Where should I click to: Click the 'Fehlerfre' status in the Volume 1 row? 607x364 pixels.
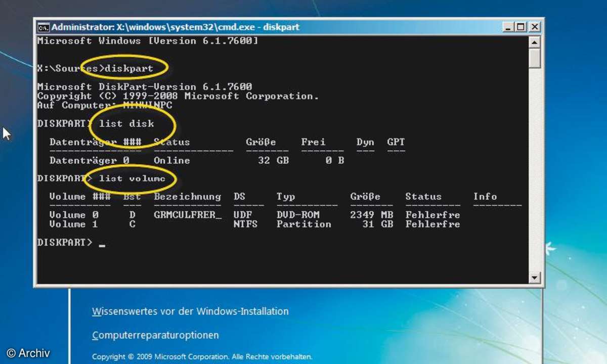click(433, 224)
